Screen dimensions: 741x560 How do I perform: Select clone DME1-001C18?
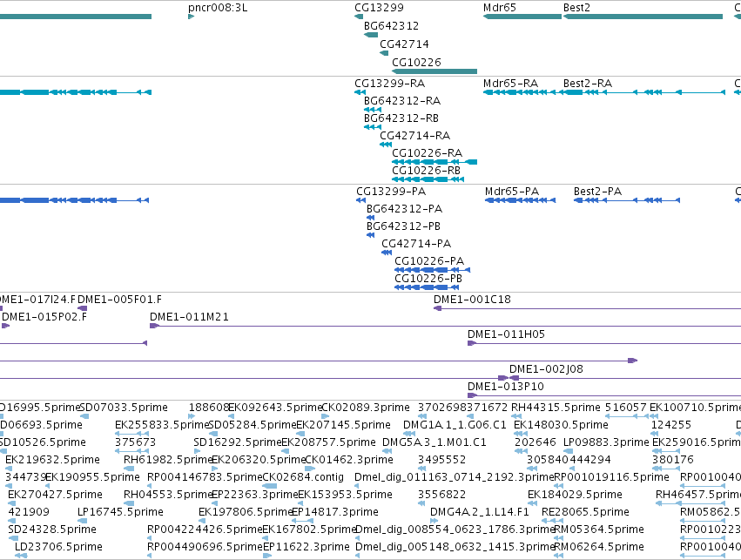click(x=472, y=300)
